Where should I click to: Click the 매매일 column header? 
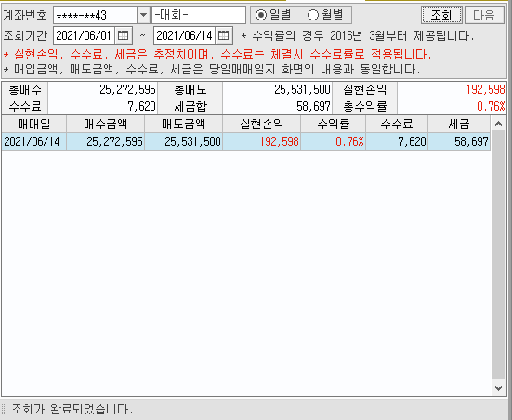tap(34, 124)
